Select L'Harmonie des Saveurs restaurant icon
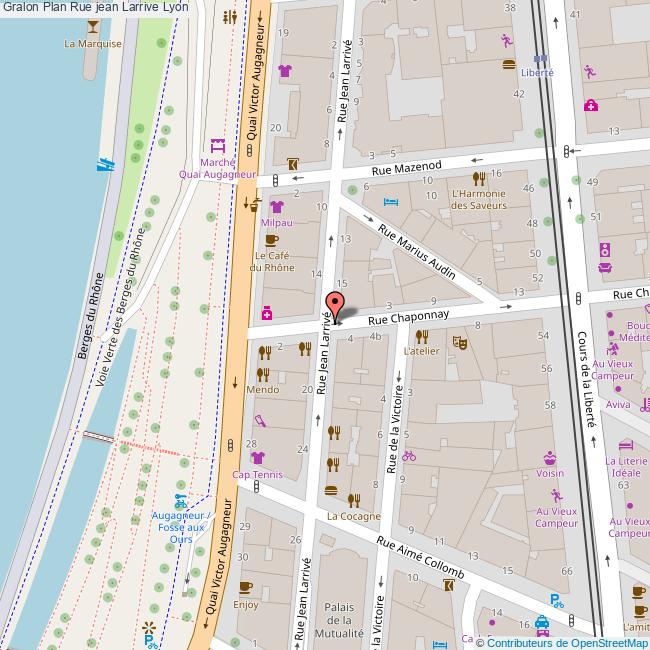The height and width of the screenshot is (650, 650). pos(480,179)
